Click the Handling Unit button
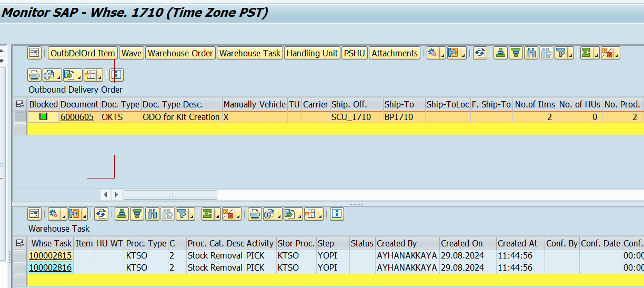644x288 pixels. coord(312,53)
